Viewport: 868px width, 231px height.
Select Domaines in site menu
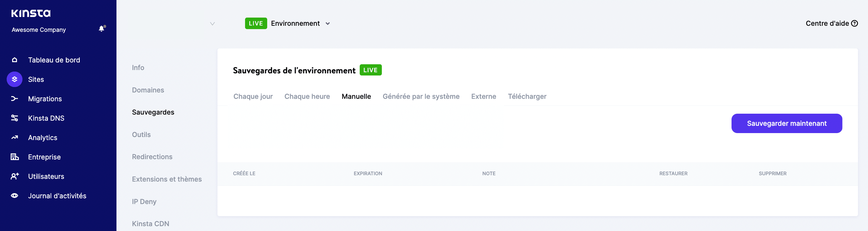[148, 90]
